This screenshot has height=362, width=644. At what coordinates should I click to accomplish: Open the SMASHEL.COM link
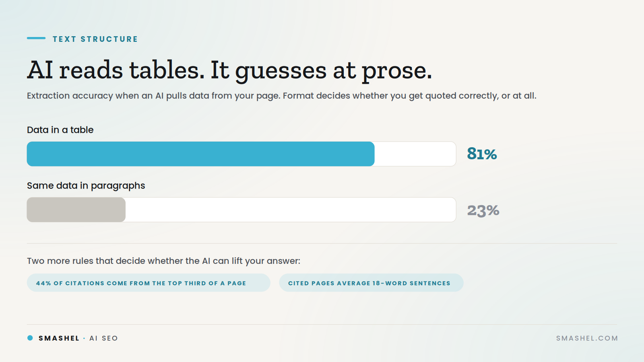coord(587,338)
